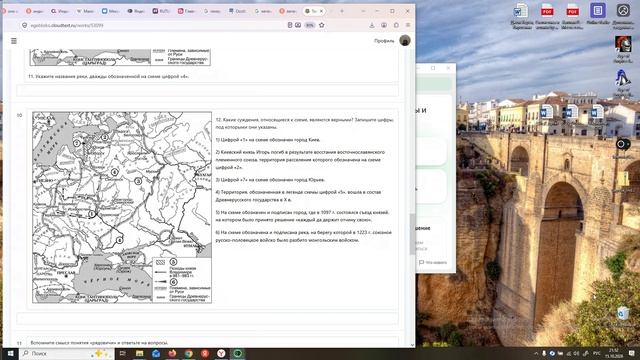The height and width of the screenshot is (360, 640).
Task: Open the zoom level 80% indicator
Action: (x=310, y=25)
